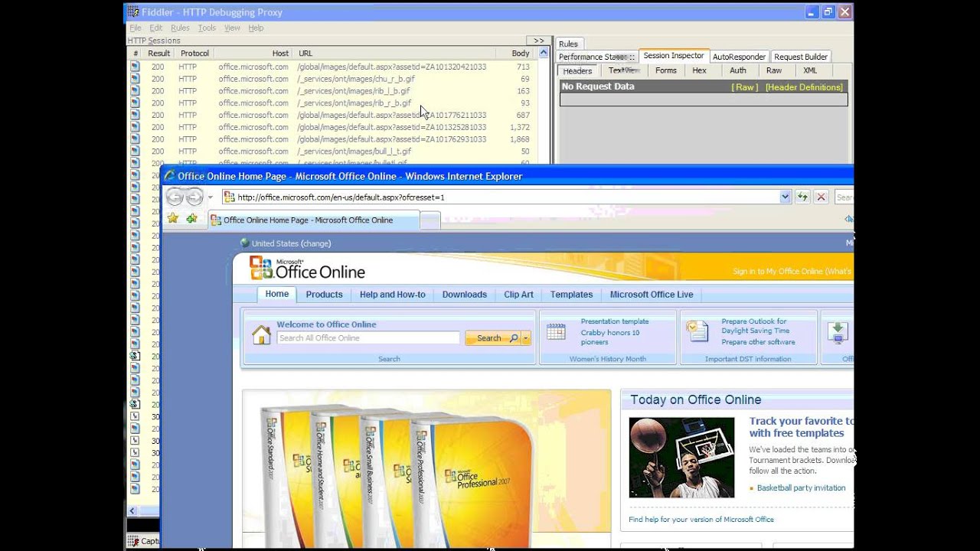Click the session icon for the rib_r_b.gif row

pyautogui.click(x=135, y=103)
